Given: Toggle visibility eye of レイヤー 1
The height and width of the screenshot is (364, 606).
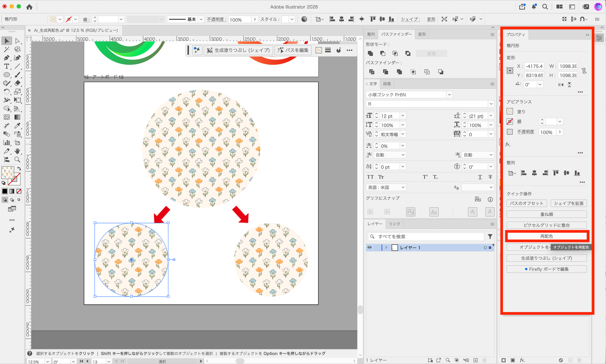Looking at the screenshot, I should [x=369, y=247].
